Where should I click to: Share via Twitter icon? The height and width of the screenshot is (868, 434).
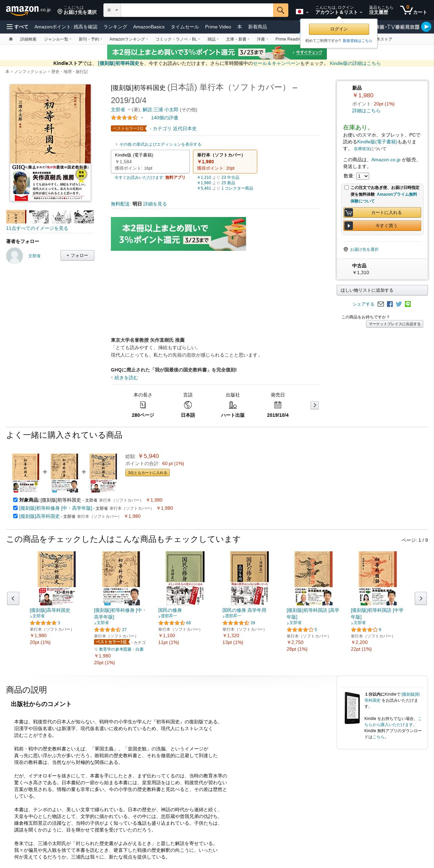(399, 304)
